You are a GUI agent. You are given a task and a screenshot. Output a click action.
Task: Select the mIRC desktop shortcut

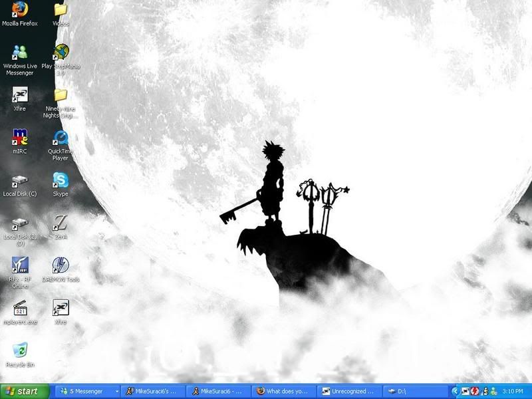coord(20,142)
